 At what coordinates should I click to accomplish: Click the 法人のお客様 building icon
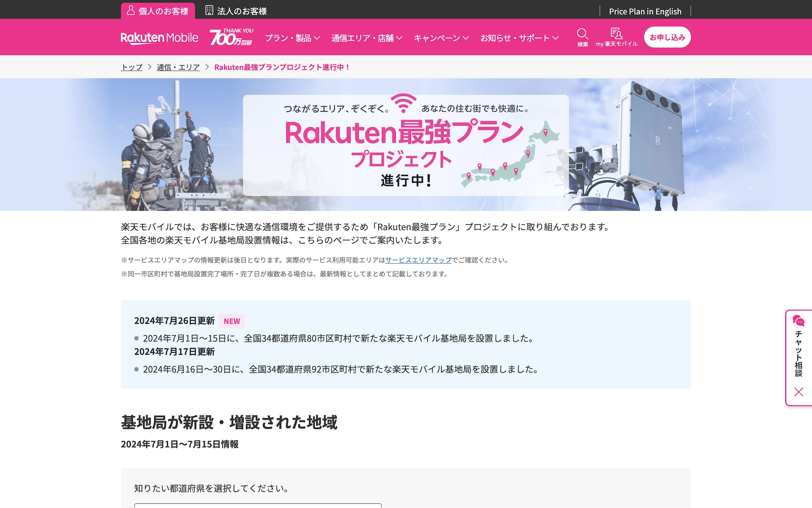[209, 10]
